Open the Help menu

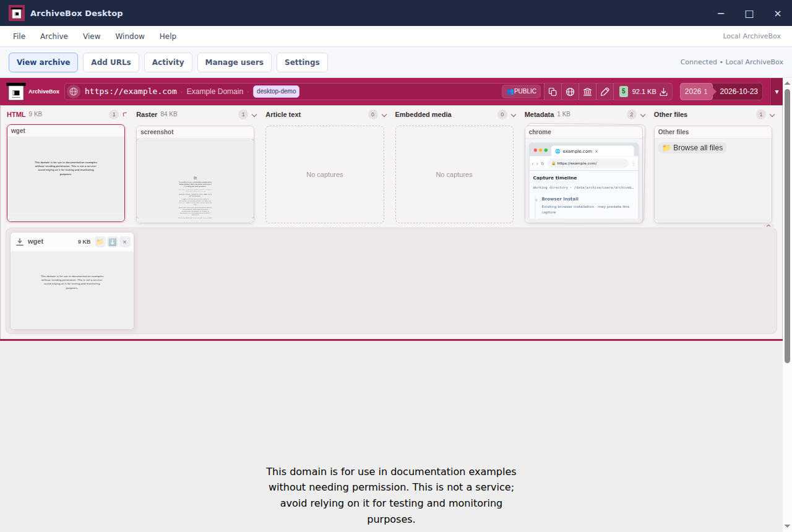point(168,36)
